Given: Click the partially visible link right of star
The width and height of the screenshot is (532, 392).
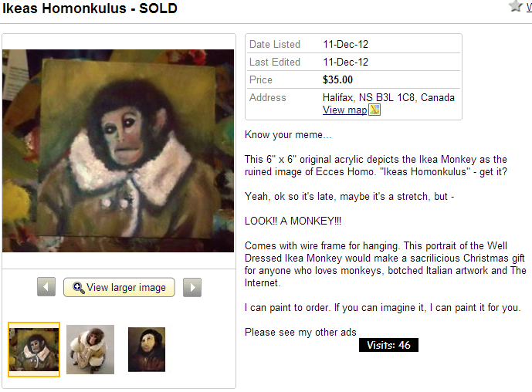Looking at the screenshot, I should point(528,7).
